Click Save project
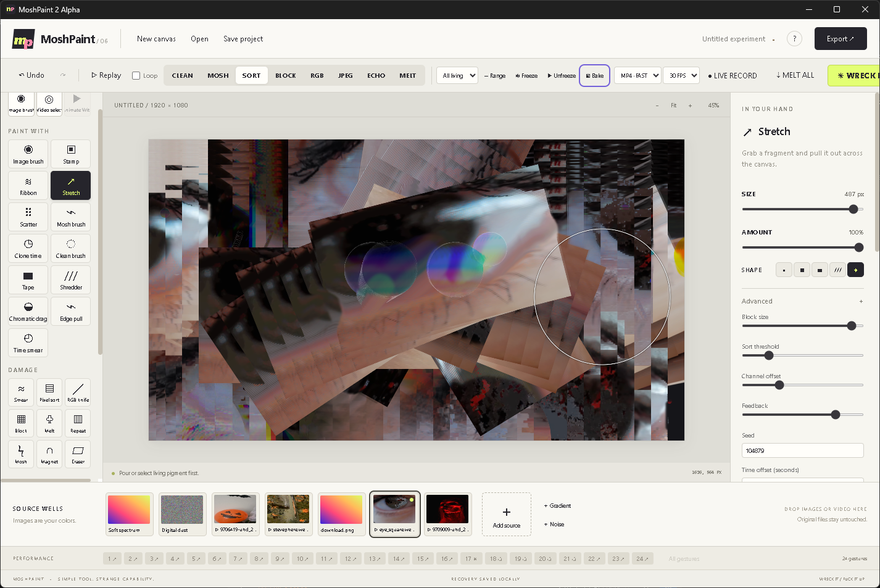 [x=243, y=39]
